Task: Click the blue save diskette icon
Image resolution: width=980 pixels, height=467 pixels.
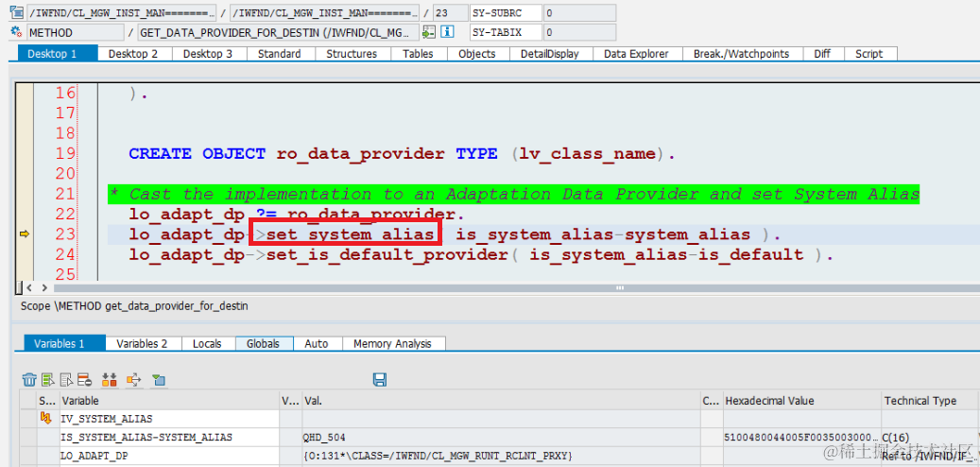Action: pyautogui.click(x=379, y=379)
